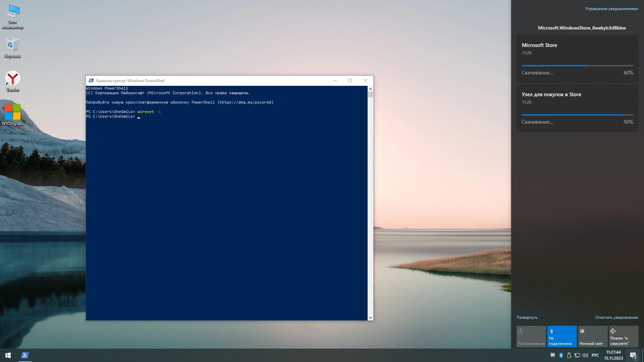Click Microsoft Store download progress bar
Image resolution: width=644 pixels, height=362 pixels.
[x=577, y=66]
